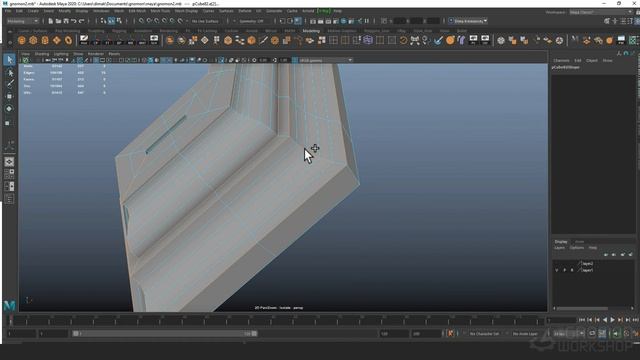Viewport: 640px width, 360px height.
Task: Toggle the loop playback button
Action: [x=592, y=333]
